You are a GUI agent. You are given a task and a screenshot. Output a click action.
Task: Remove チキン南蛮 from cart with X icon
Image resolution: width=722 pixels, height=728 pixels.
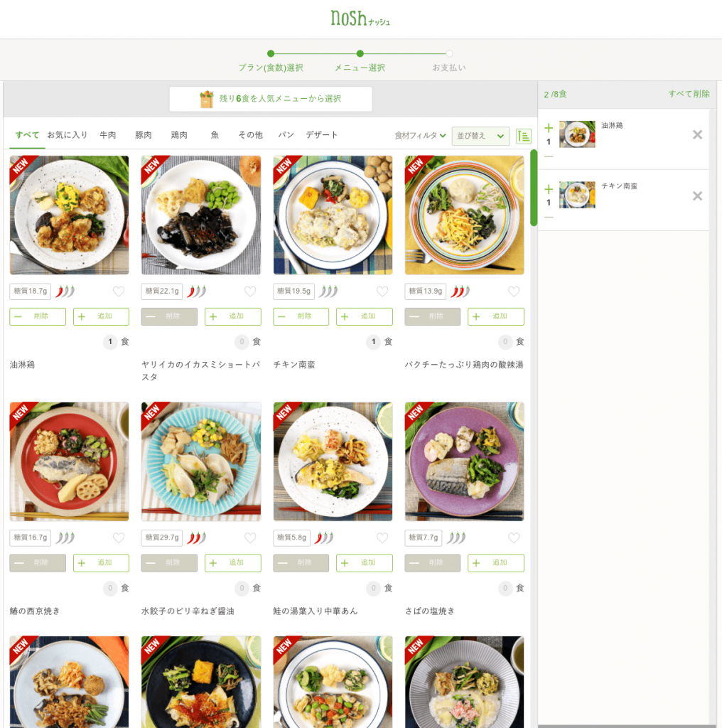(697, 196)
